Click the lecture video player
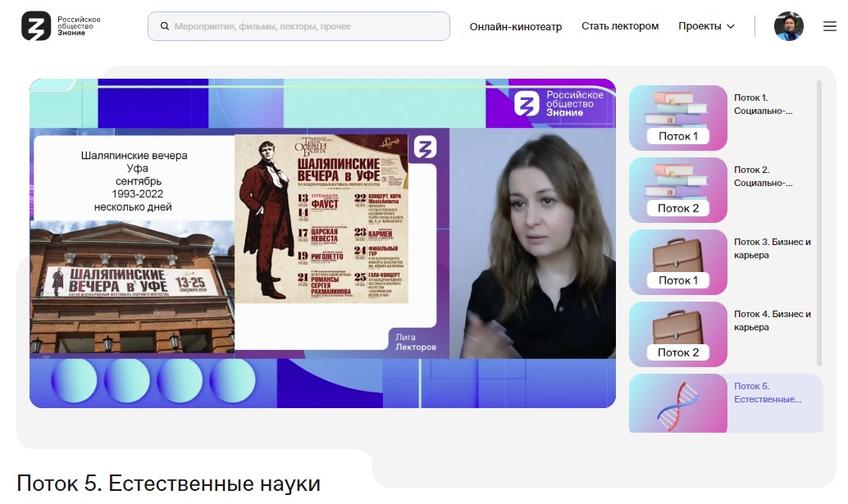Image resolution: width=848 pixels, height=504 pixels. pyautogui.click(x=322, y=243)
